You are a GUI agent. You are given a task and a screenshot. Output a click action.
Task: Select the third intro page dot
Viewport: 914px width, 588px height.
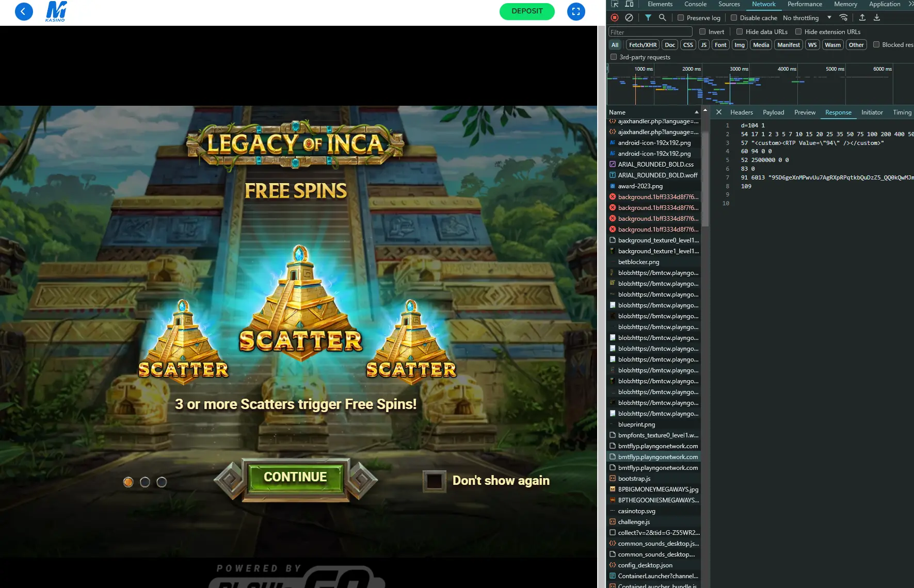pos(162,482)
